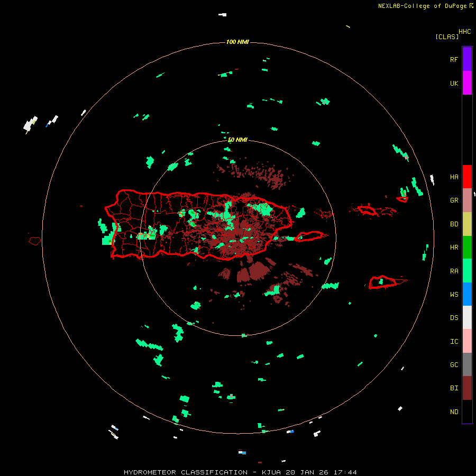Select the IC pink legend swatch
The height and width of the screenshot is (476, 476).
click(x=467, y=341)
